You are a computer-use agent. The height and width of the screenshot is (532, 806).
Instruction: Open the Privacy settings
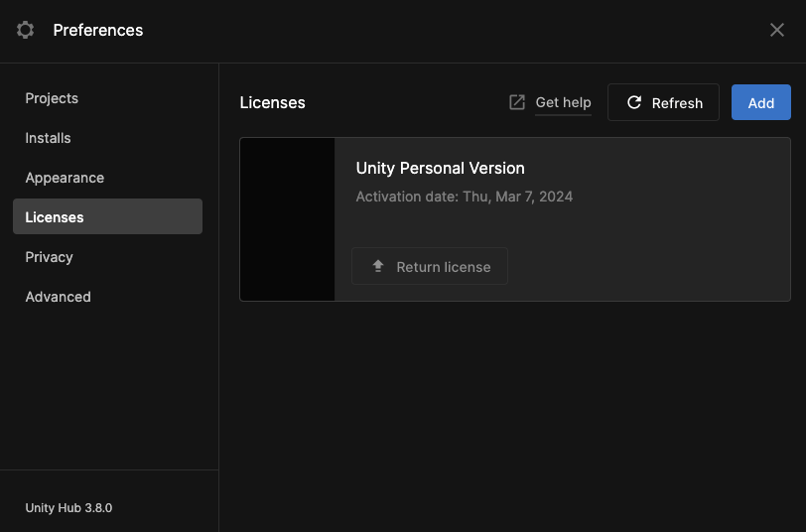point(107,256)
